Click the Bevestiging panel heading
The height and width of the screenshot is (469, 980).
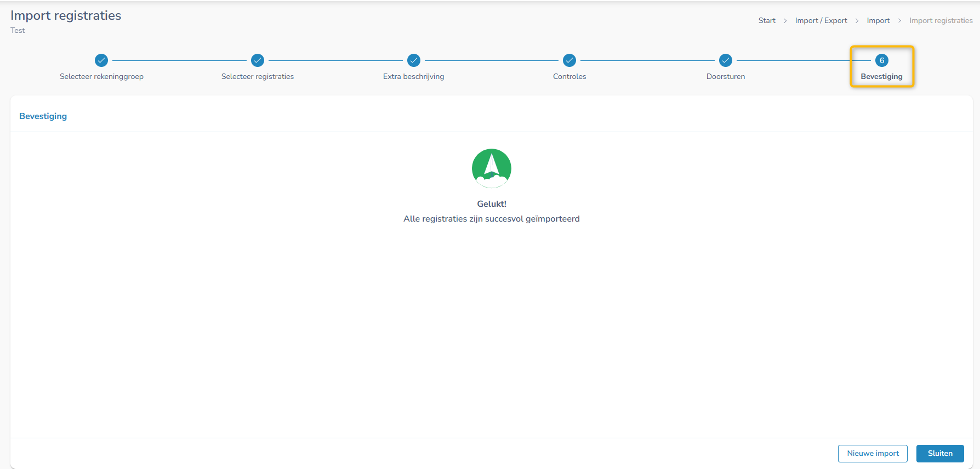(x=43, y=116)
